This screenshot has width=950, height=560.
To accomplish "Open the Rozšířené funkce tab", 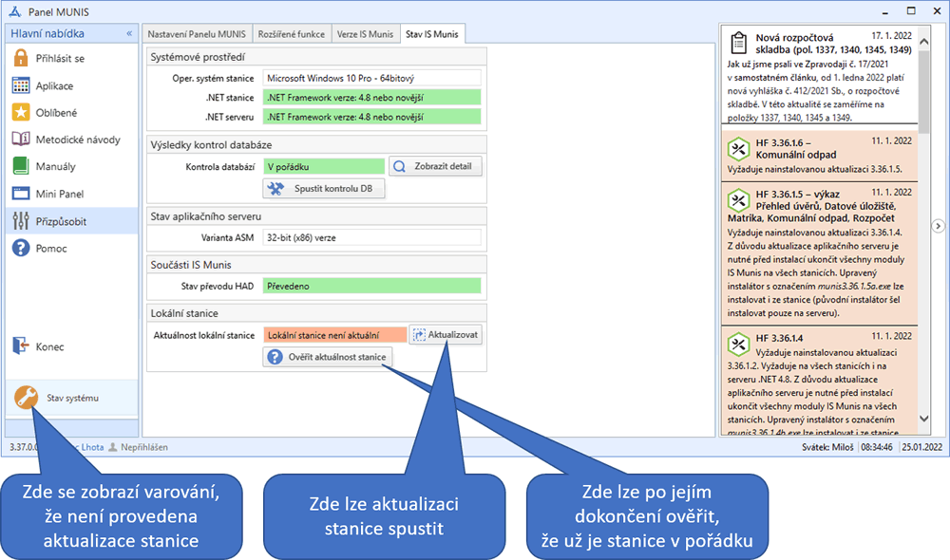I will (x=291, y=33).
